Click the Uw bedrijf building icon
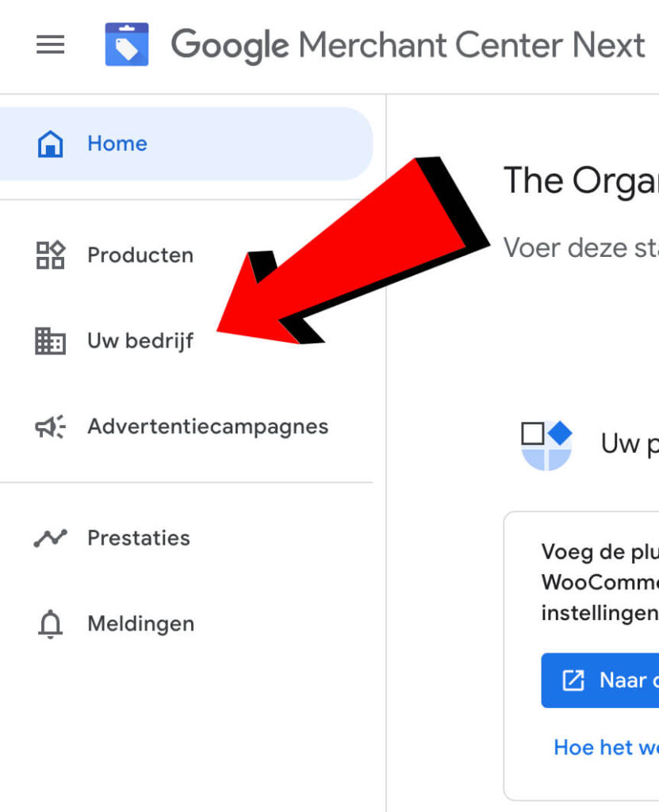The height and width of the screenshot is (812, 659). (x=50, y=341)
